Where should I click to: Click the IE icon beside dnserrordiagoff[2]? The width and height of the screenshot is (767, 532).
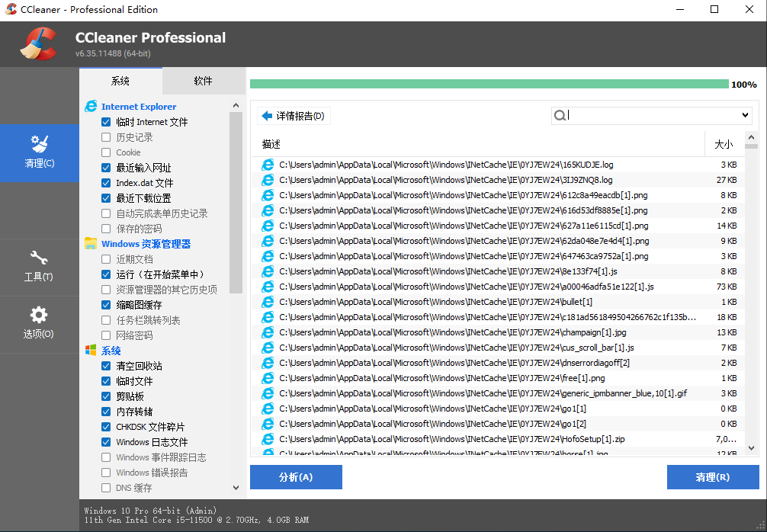[268, 363]
